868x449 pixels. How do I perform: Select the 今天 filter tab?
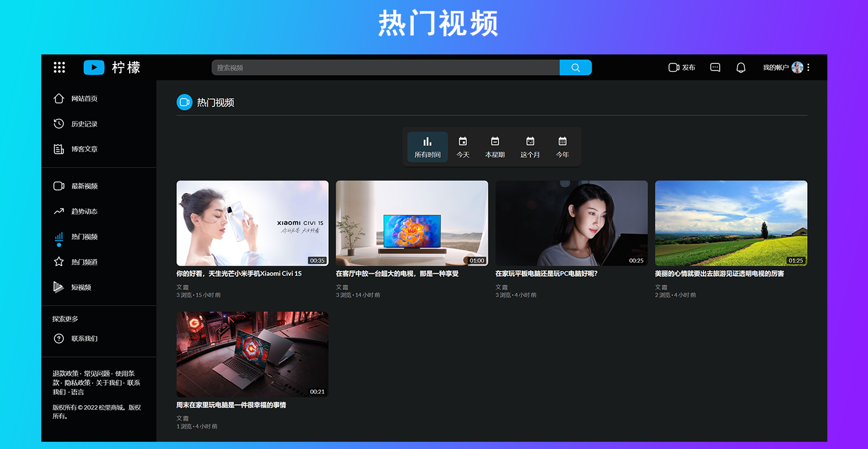coord(463,147)
